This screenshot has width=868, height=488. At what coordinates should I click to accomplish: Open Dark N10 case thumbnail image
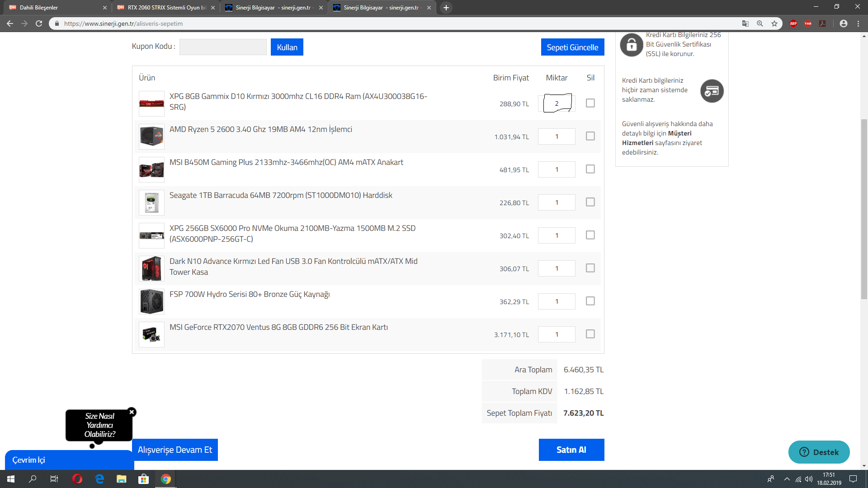[x=151, y=268]
